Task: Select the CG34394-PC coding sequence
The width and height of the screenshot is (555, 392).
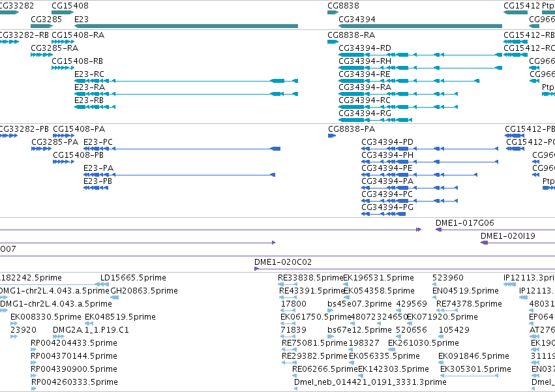Action: click(410, 201)
